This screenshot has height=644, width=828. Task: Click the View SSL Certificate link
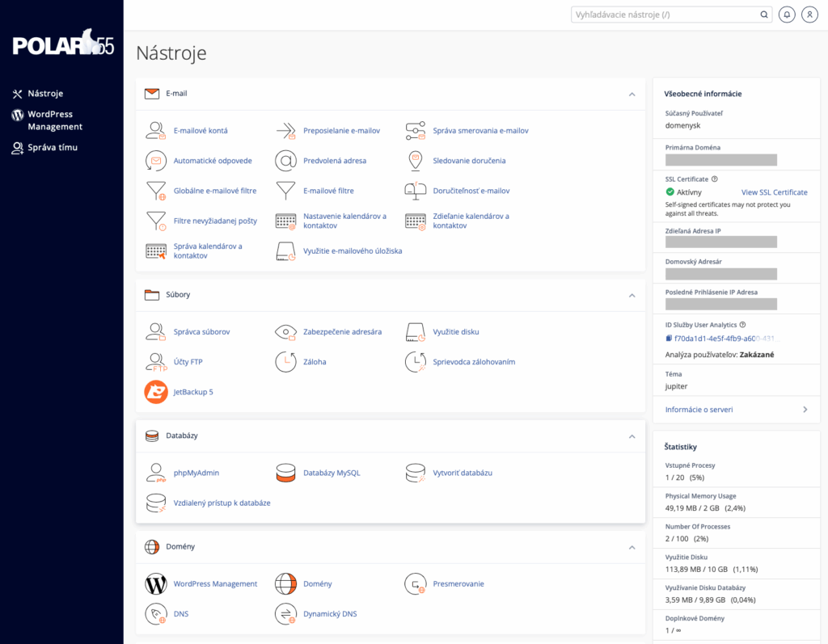click(774, 192)
